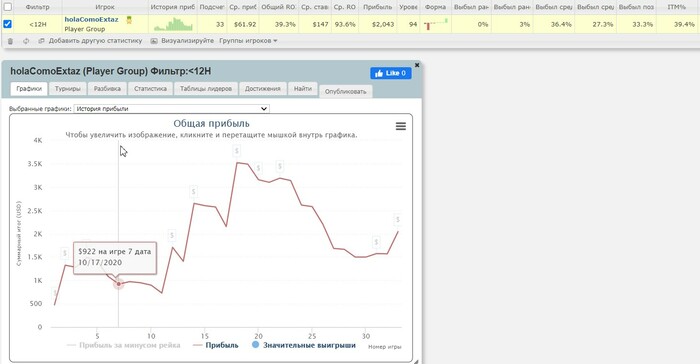The image size is (700, 364).
Task: Click dollar marker near game 20
Action: coord(258,168)
